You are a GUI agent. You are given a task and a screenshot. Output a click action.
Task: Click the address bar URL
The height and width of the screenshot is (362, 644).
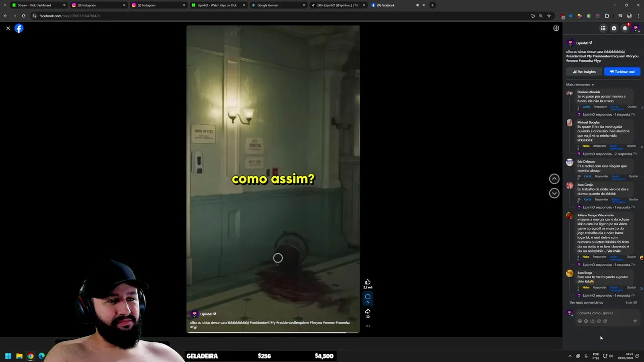(x=69, y=16)
